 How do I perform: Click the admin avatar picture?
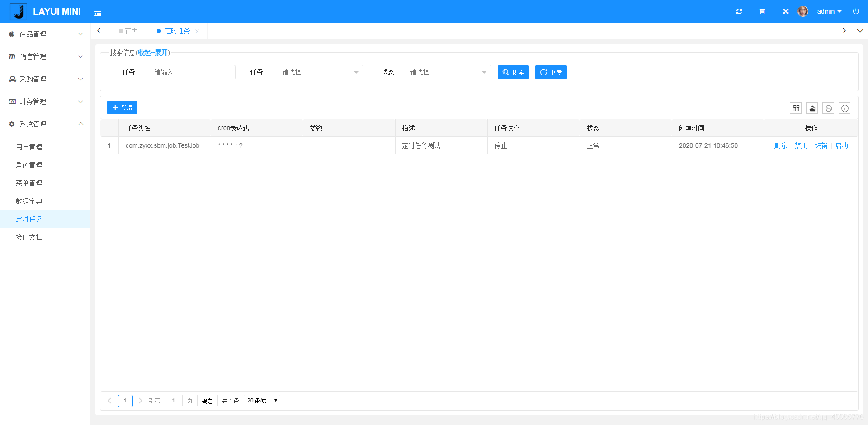coord(803,11)
